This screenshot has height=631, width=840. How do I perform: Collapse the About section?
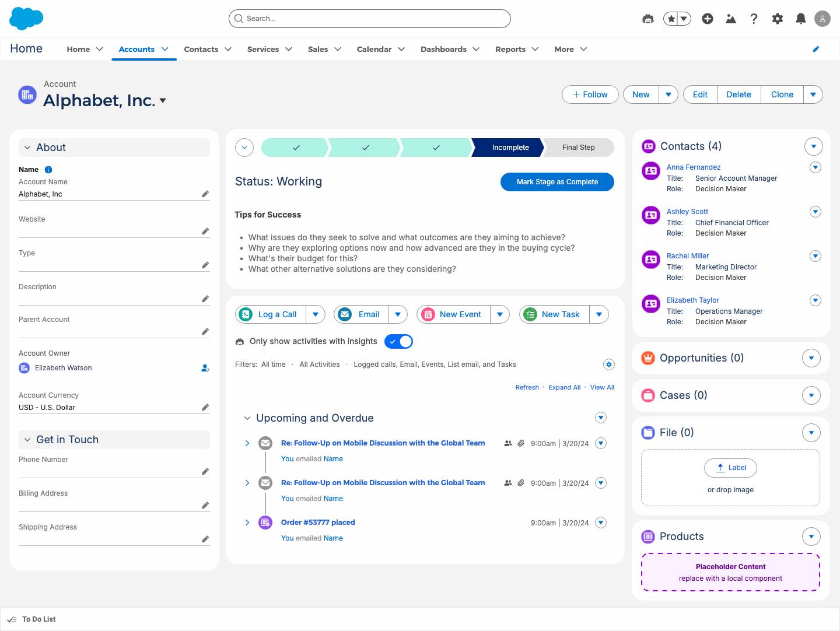click(27, 148)
